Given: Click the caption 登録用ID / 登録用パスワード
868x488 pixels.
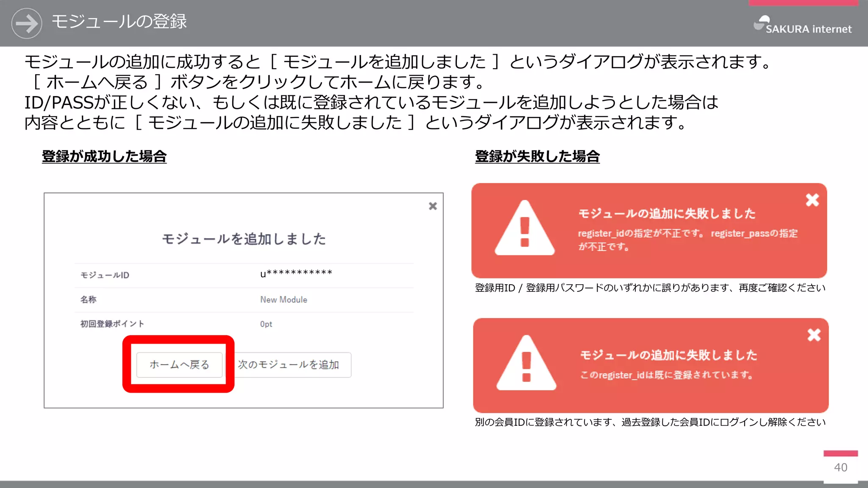Looking at the screenshot, I should (x=650, y=288).
